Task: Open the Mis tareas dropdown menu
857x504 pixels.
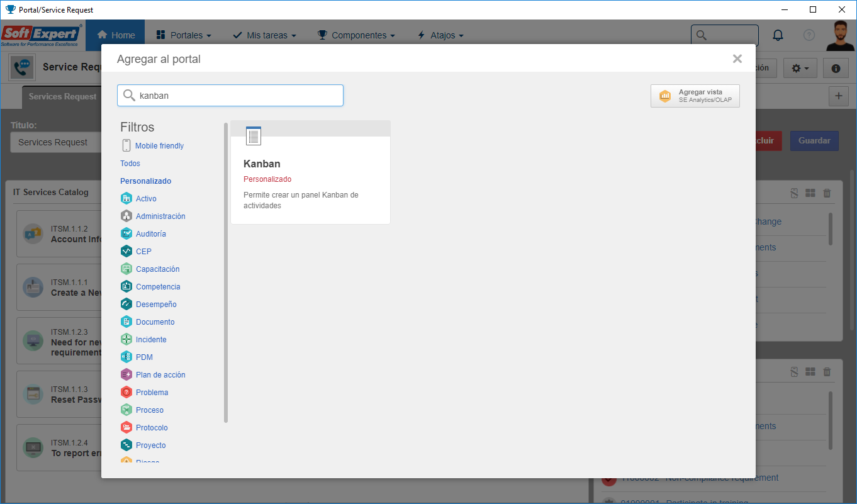Action: (x=264, y=35)
